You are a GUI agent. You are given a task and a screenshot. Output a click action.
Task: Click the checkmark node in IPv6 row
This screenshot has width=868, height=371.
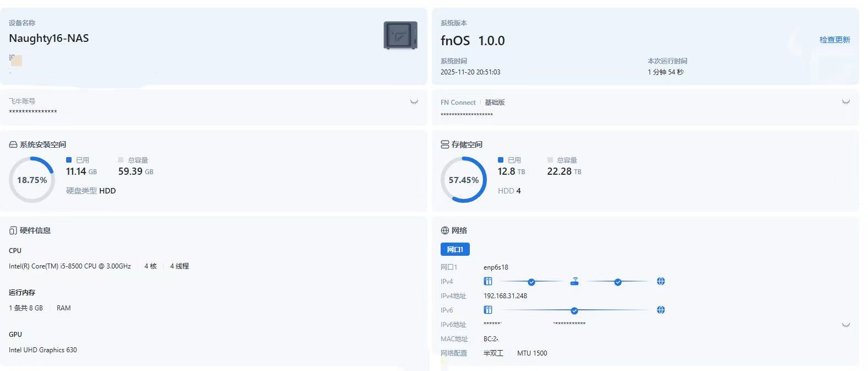pyautogui.click(x=574, y=310)
